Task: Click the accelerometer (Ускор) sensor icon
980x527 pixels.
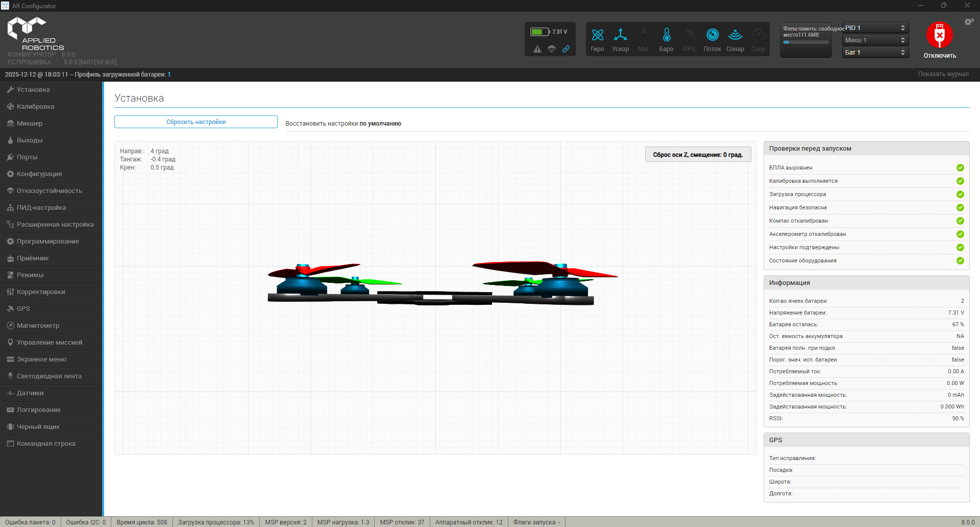Action: (x=620, y=35)
